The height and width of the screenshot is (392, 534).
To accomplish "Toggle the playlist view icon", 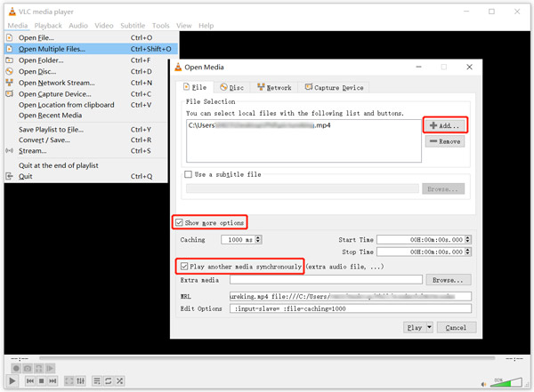I will (x=97, y=380).
